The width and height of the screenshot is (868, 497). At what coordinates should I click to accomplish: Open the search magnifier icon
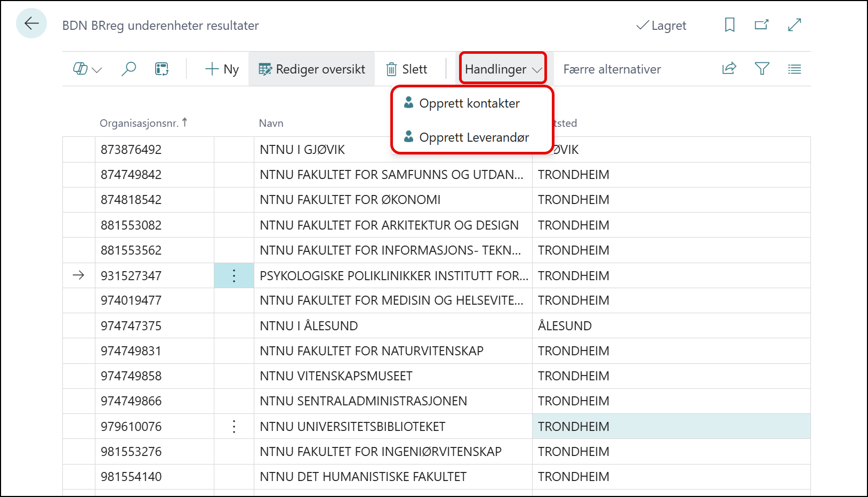tap(128, 69)
